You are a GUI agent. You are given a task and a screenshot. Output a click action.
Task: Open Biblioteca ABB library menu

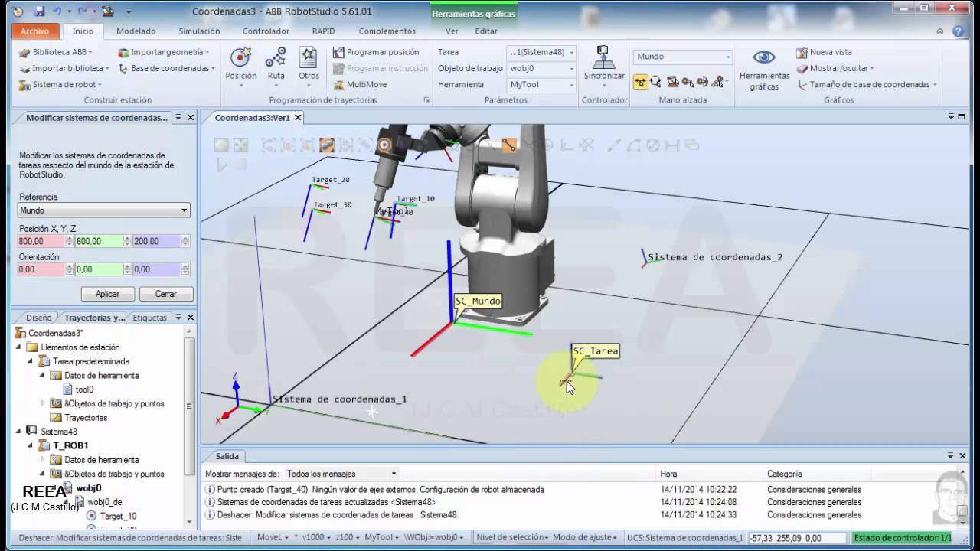tap(56, 52)
